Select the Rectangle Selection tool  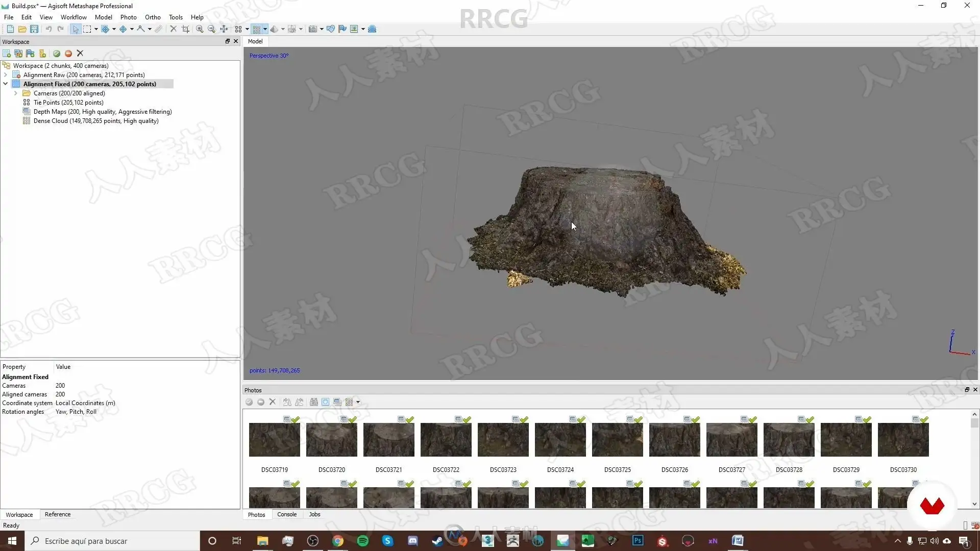(x=87, y=29)
